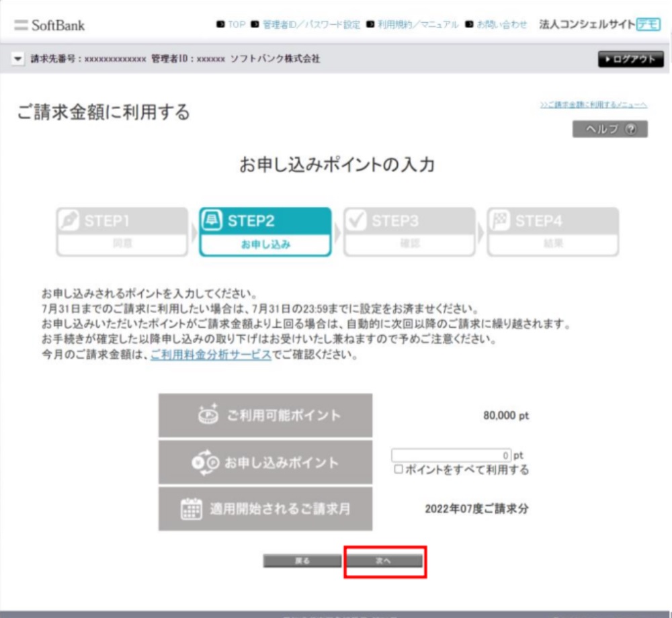Screen dimensions: 672x618
Task: Click the bell icon in STEP2
Action: point(211,220)
